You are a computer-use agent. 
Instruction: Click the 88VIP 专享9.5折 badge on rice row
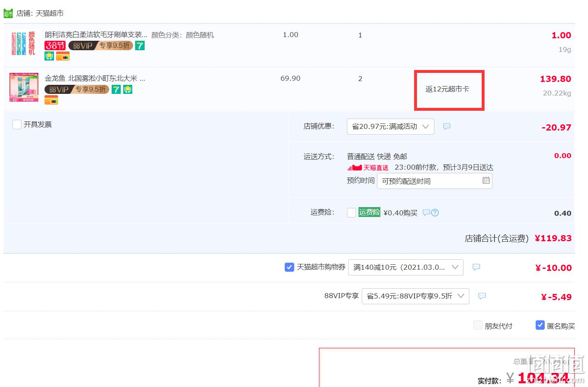coord(77,89)
